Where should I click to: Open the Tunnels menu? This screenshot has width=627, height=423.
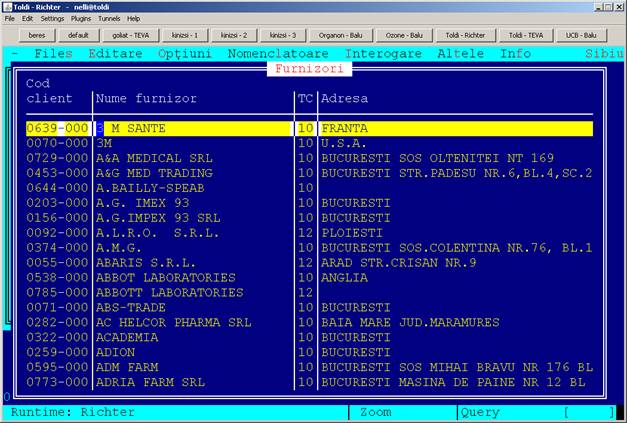tap(109, 19)
